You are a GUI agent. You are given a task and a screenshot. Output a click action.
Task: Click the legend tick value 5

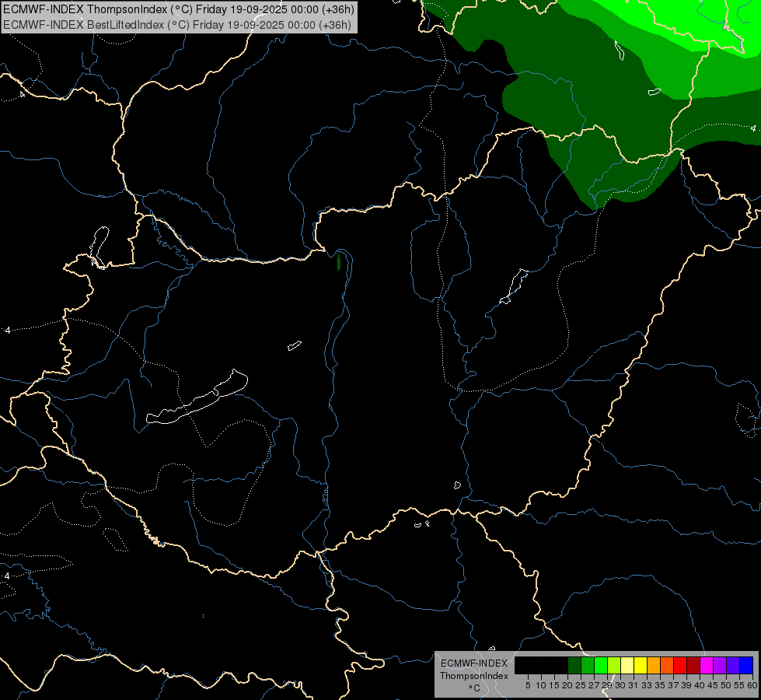[x=528, y=685]
